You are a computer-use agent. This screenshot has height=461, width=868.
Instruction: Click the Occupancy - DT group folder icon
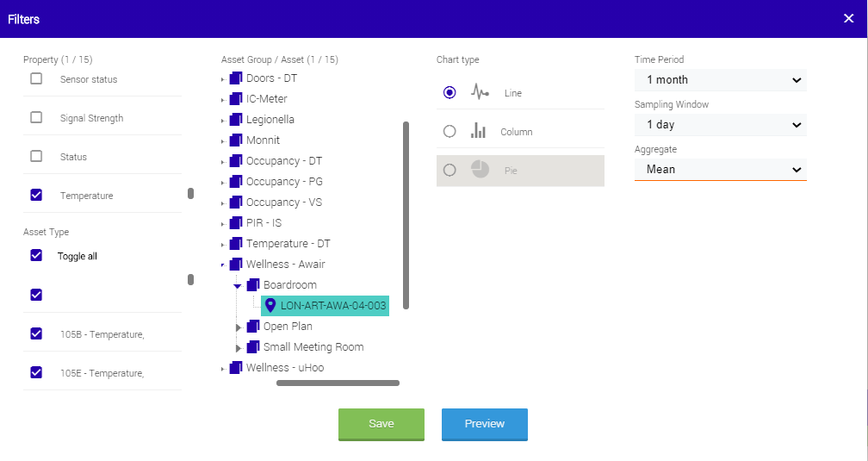[236, 160]
